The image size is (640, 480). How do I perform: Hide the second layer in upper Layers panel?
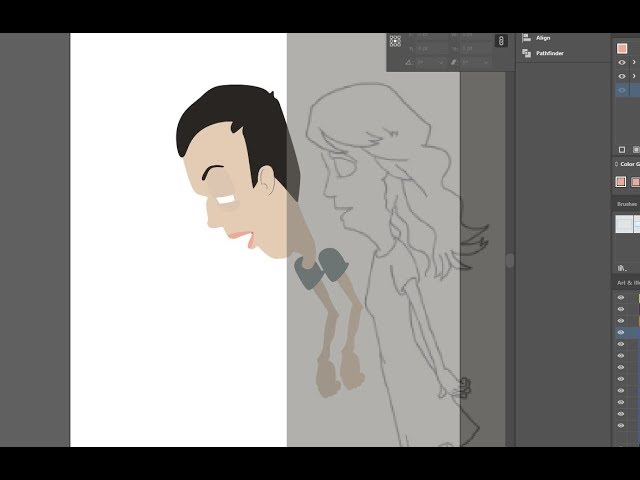pos(622,76)
